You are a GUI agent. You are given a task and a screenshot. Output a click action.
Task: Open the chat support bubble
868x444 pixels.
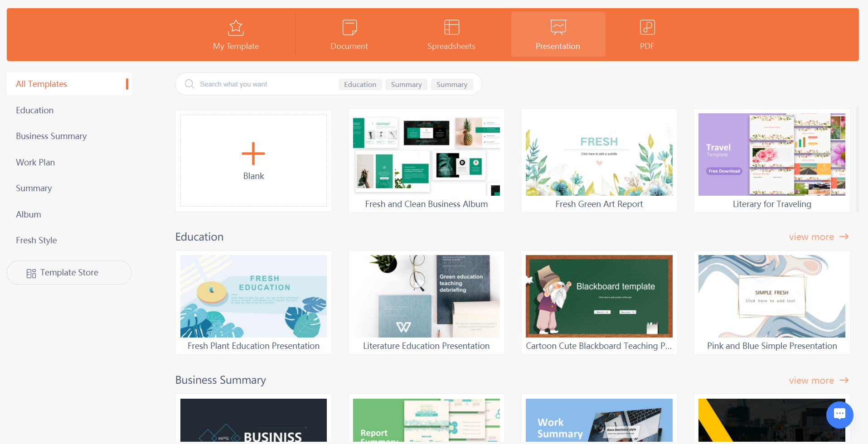pyautogui.click(x=839, y=414)
